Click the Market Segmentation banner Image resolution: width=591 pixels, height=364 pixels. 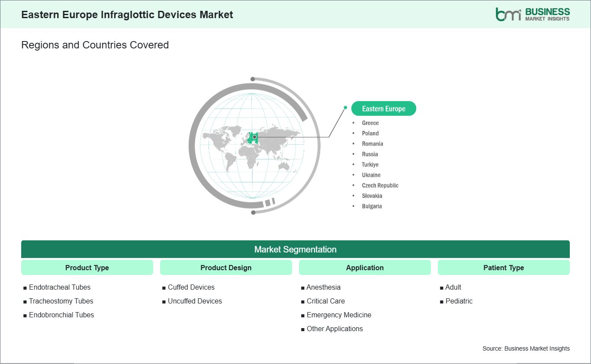(295, 249)
